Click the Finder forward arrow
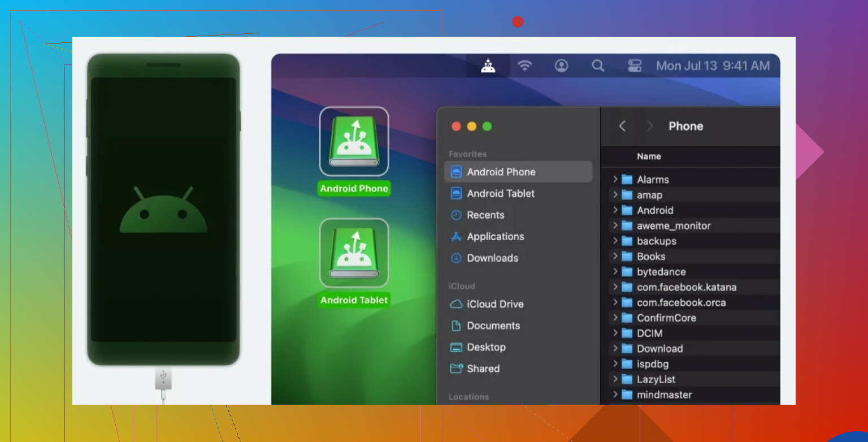868x442 pixels. (x=650, y=126)
